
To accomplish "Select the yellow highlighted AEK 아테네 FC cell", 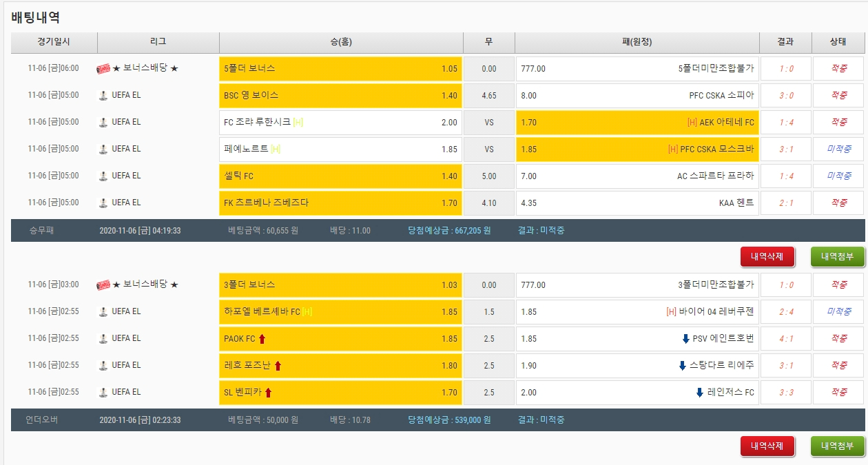I will [x=637, y=122].
